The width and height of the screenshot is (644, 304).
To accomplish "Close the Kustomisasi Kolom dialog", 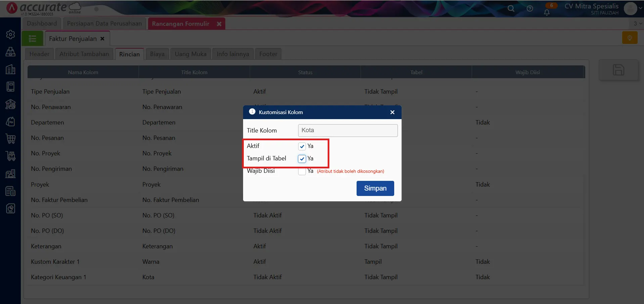I will click(x=392, y=112).
